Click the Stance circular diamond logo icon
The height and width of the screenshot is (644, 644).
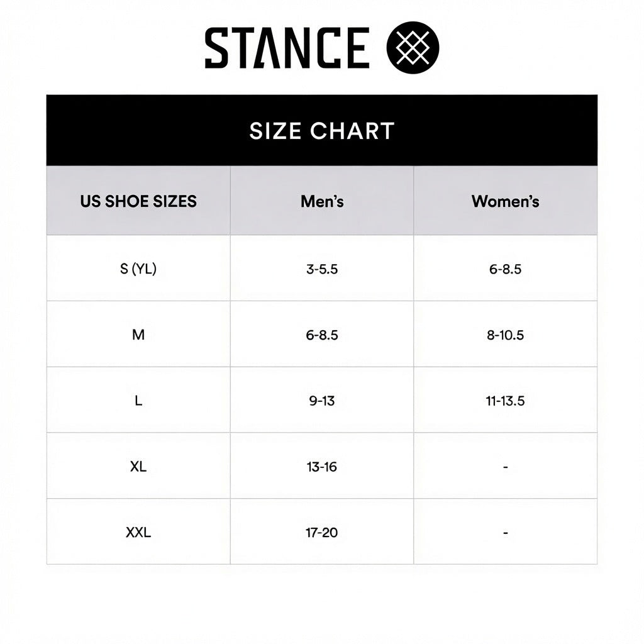coord(413,48)
